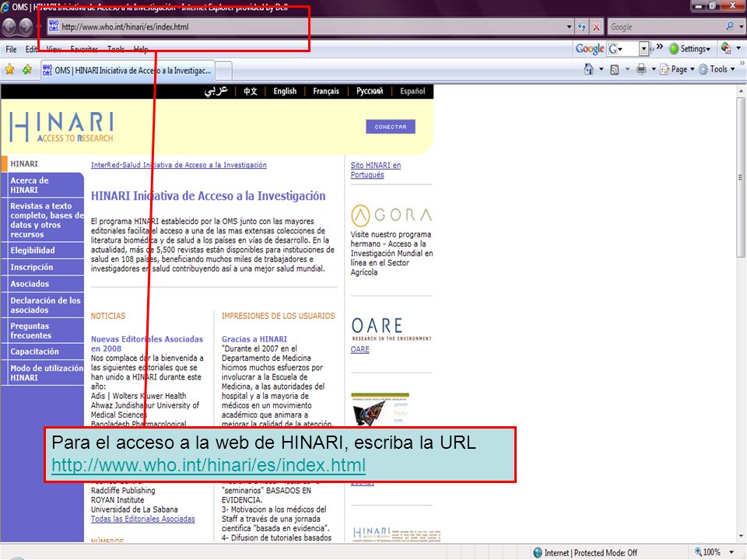Click the scrollbar up arrow
Viewport: 747px width, 560px height.
[x=740, y=91]
